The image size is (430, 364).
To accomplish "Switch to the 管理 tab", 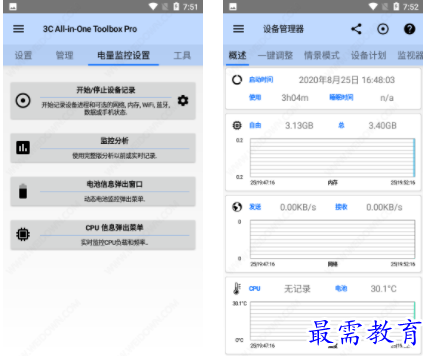I will point(64,55).
